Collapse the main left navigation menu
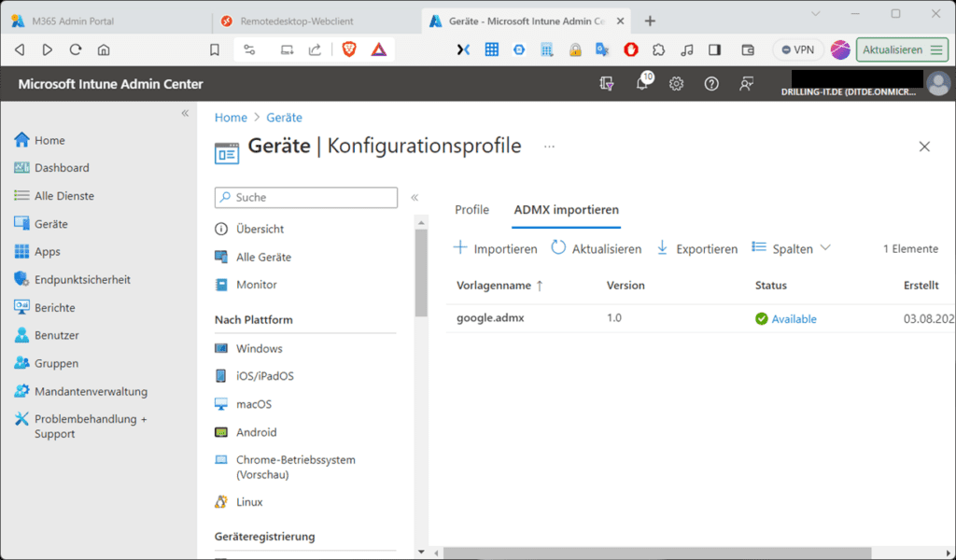 tap(185, 113)
